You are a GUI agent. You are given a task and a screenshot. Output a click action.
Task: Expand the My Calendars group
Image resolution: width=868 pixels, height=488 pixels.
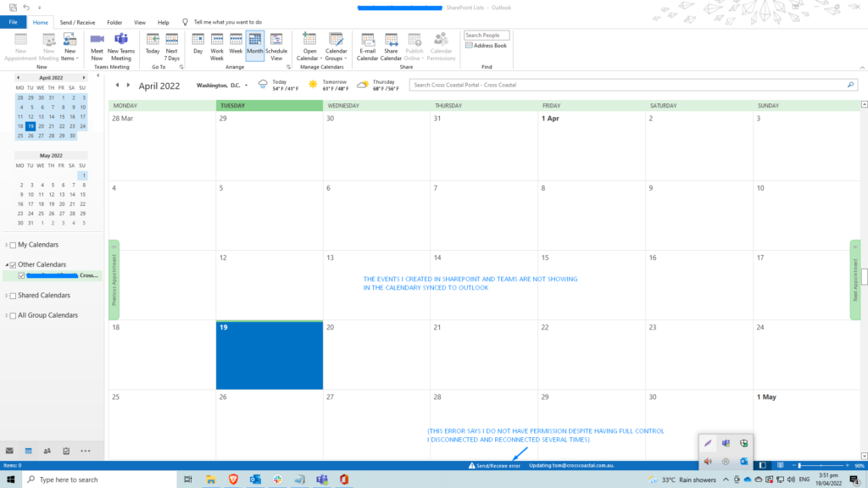7,245
